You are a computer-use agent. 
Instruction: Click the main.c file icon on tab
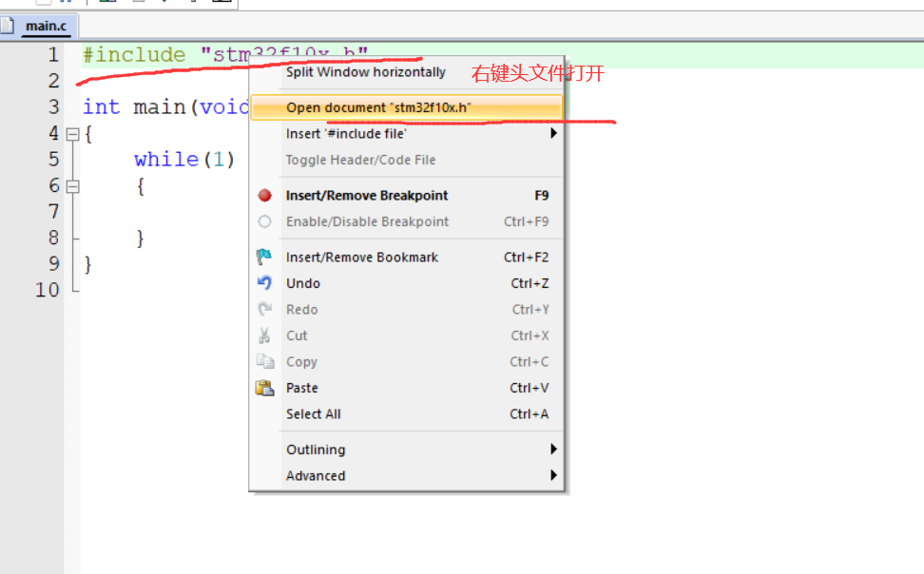point(7,26)
